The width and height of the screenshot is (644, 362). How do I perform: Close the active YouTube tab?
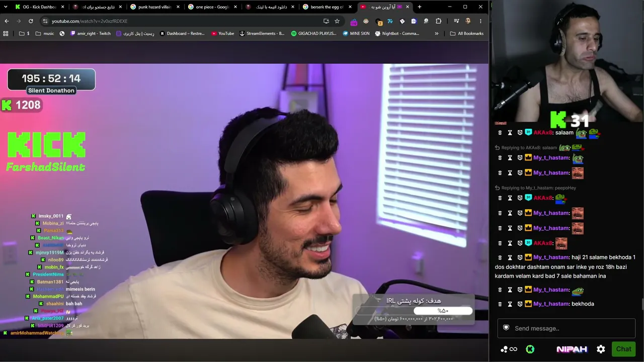coord(407,7)
